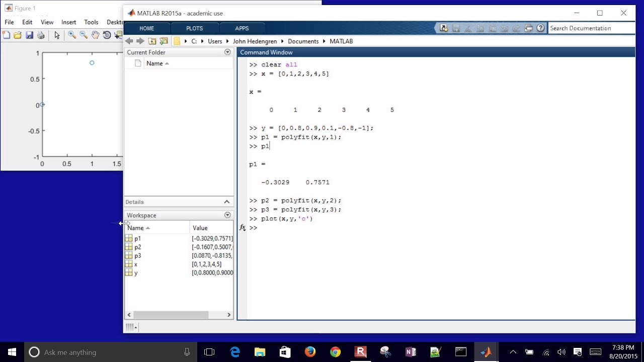
Task: Select the Zoom In tool in Figure 1
Action: [x=72, y=35]
